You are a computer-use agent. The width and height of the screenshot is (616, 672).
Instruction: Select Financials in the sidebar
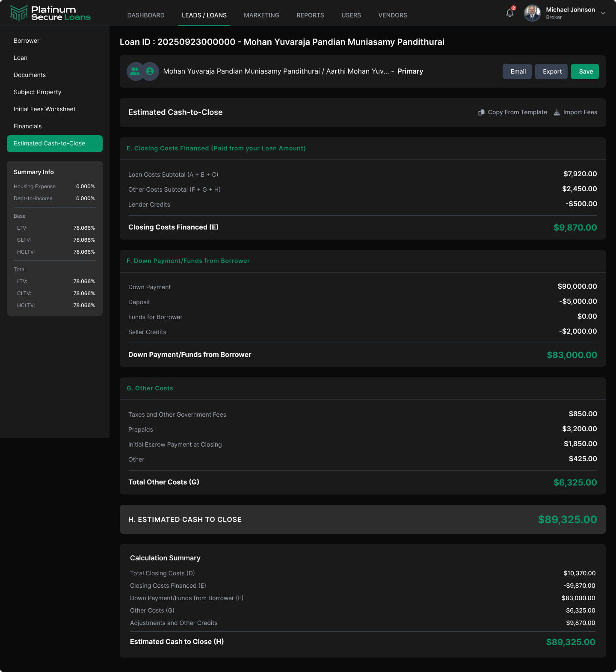[x=55, y=127]
